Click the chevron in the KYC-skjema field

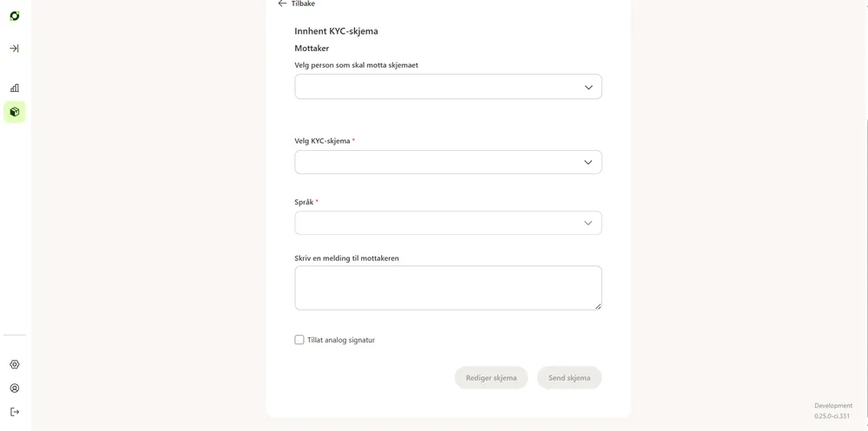(x=589, y=162)
